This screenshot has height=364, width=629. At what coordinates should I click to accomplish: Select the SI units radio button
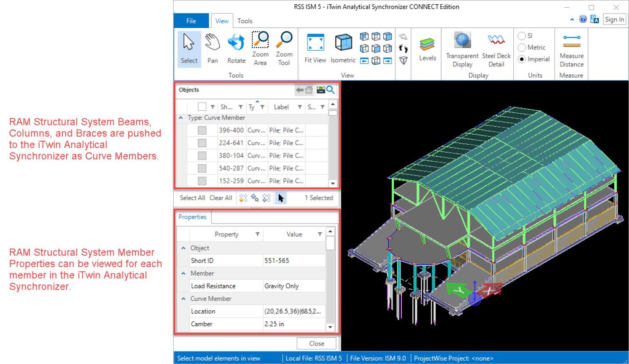pos(522,36)
